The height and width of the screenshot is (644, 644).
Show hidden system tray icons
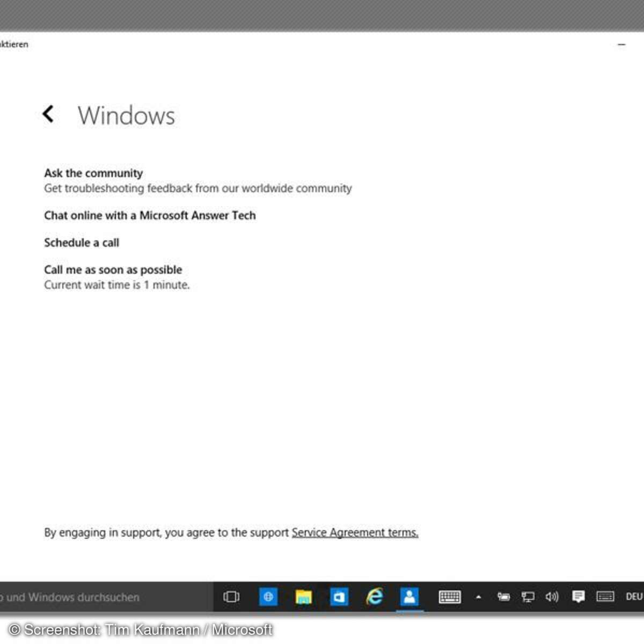coord(478,597)
